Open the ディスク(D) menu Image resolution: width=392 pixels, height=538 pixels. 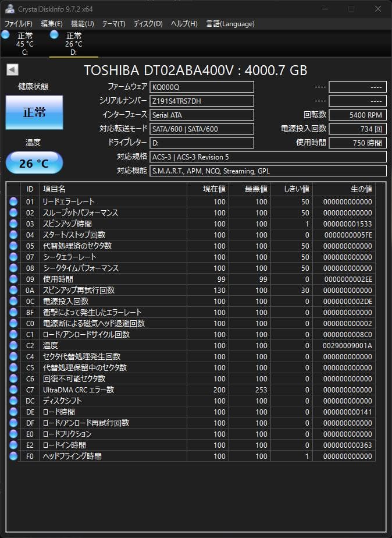pyautogui.click(x=148, y=24)
